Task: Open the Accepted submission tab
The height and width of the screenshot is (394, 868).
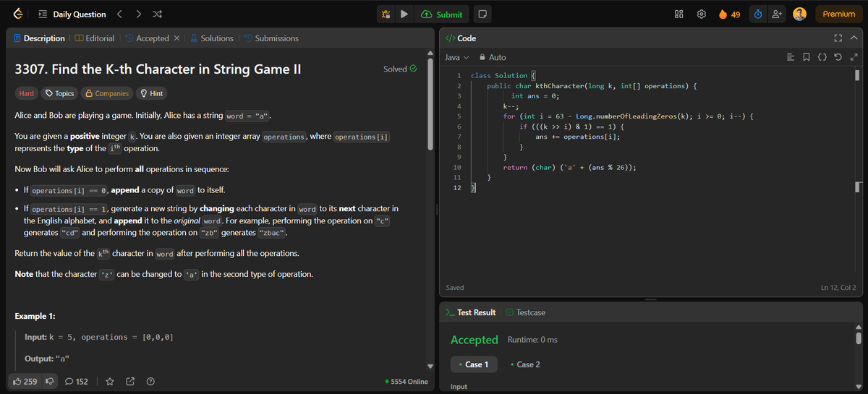Action: [147, 38]
